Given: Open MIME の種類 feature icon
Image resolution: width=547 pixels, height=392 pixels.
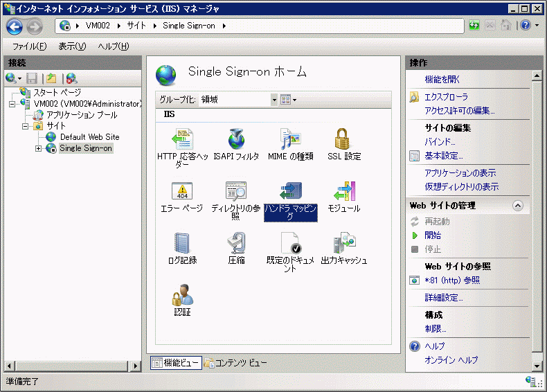Looking at the screenshot, I should (290, 139).
